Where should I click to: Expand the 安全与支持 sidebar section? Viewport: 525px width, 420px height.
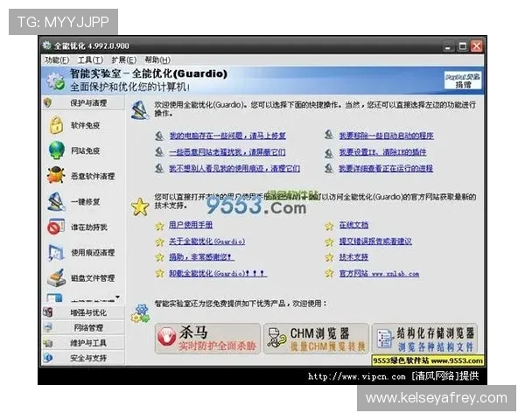pyautogui.click(x=83, y=358)
